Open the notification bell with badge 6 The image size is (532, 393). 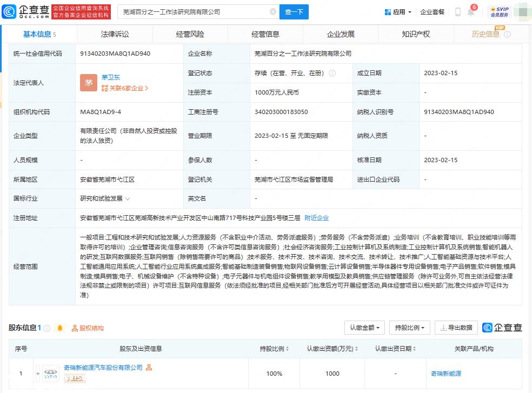(x=471, y=11)
